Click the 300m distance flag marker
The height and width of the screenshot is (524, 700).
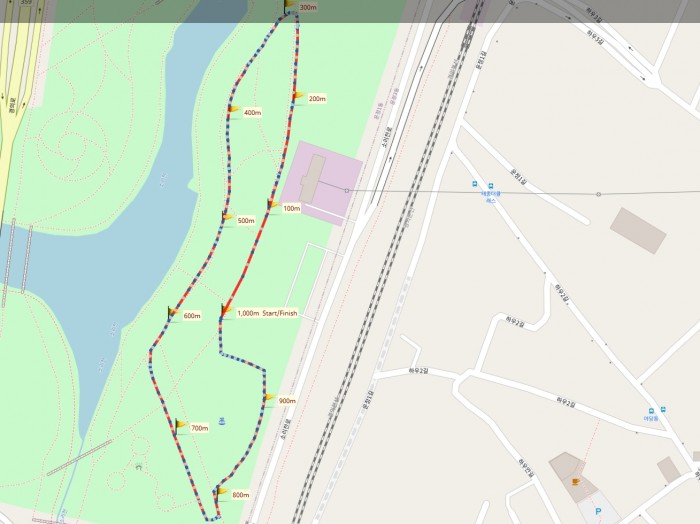click(x=290, y=6)
